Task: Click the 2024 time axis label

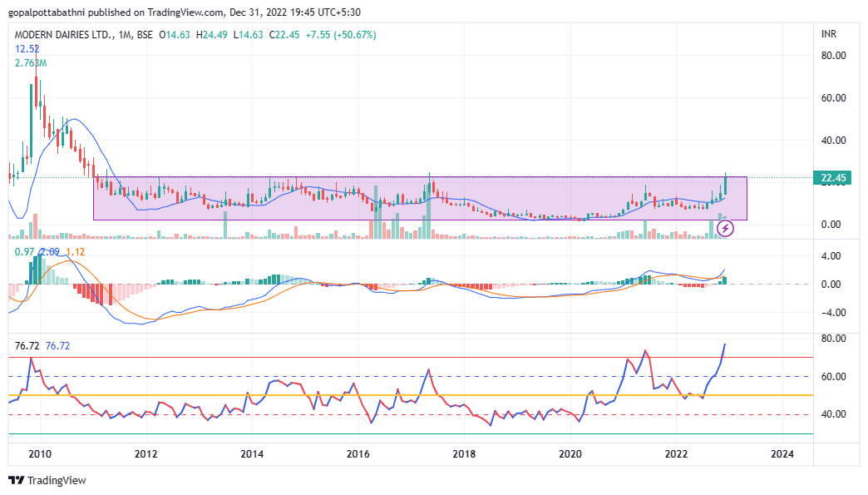Action: (782, 454)
